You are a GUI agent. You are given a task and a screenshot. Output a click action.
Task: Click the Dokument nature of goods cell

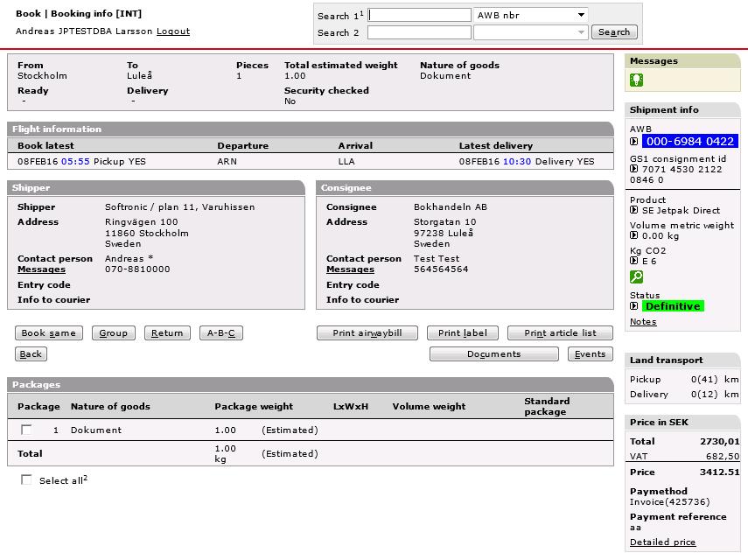(x=96, y=430)
